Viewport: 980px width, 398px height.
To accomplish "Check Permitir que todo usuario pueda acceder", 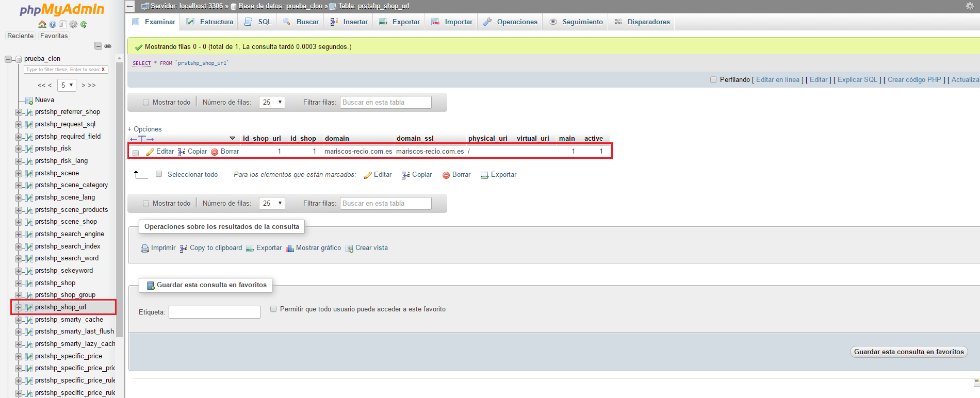I will (x=273, y=309).
